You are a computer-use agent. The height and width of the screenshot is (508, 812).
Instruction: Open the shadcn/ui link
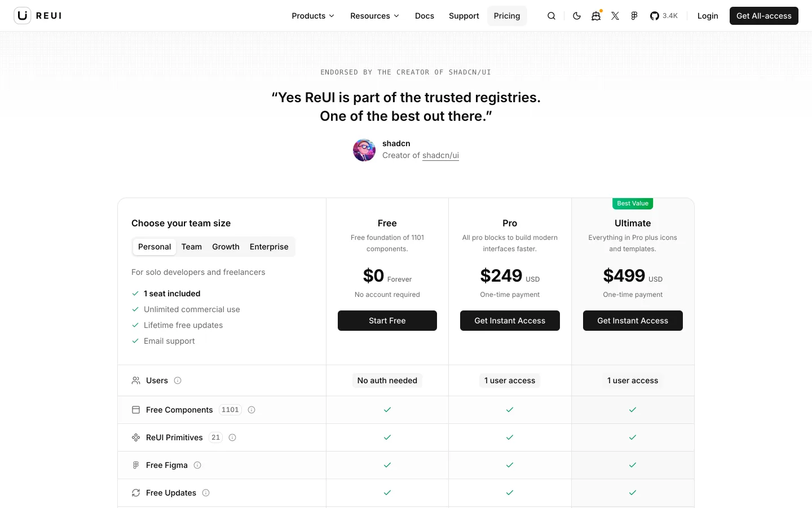click(440, 156)
